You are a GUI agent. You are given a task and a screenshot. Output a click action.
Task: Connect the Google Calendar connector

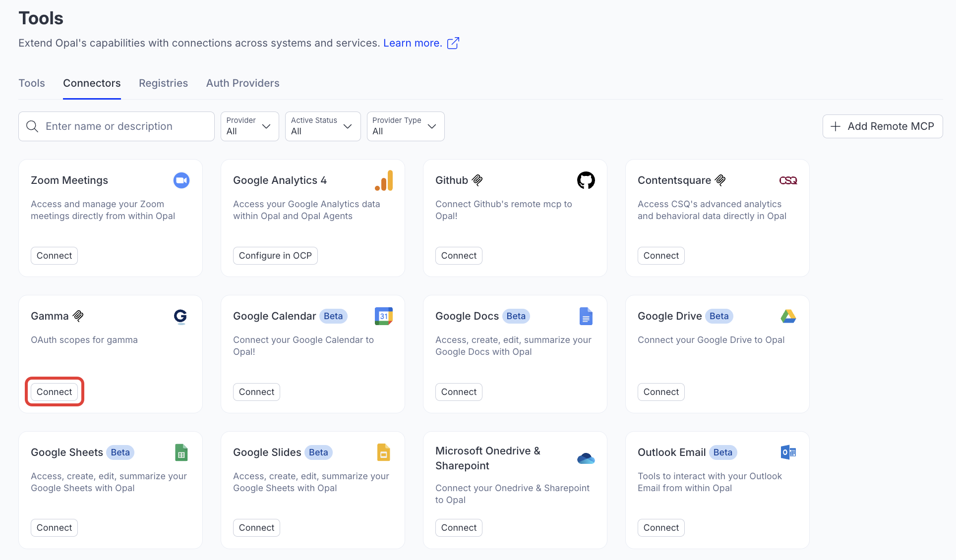click(x=256, y=392)
